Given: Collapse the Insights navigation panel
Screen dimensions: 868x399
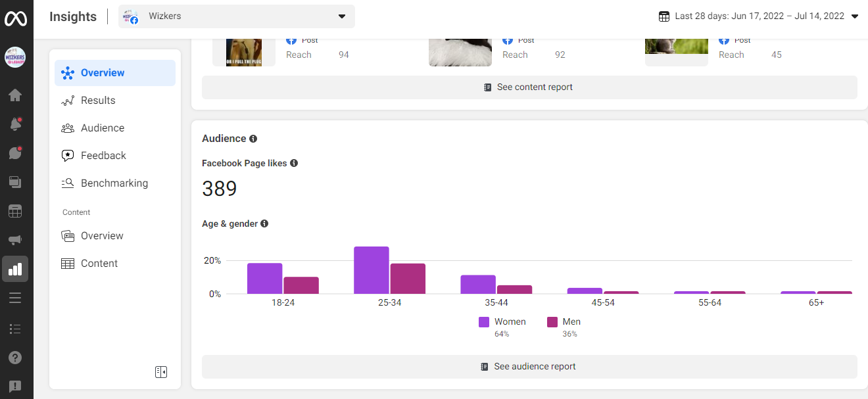Looking at the screenshot, I should (161, 372).
